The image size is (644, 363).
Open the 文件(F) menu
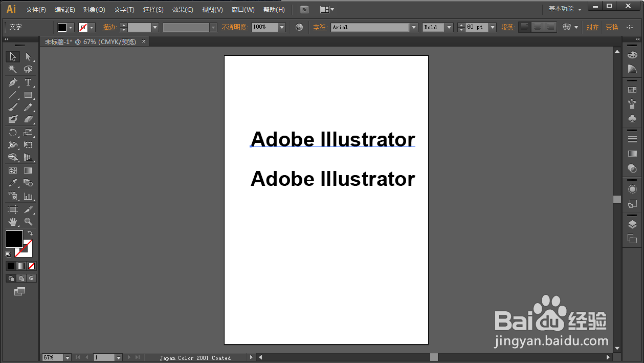point(36,10)
